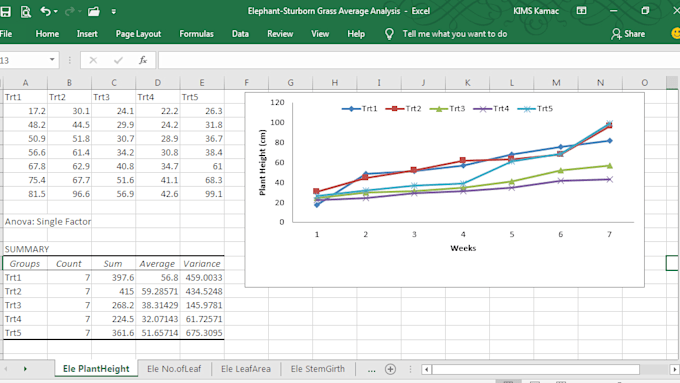
Task: Click the Save icon in quick access toolbar
Action: click(x=5, y=12)
